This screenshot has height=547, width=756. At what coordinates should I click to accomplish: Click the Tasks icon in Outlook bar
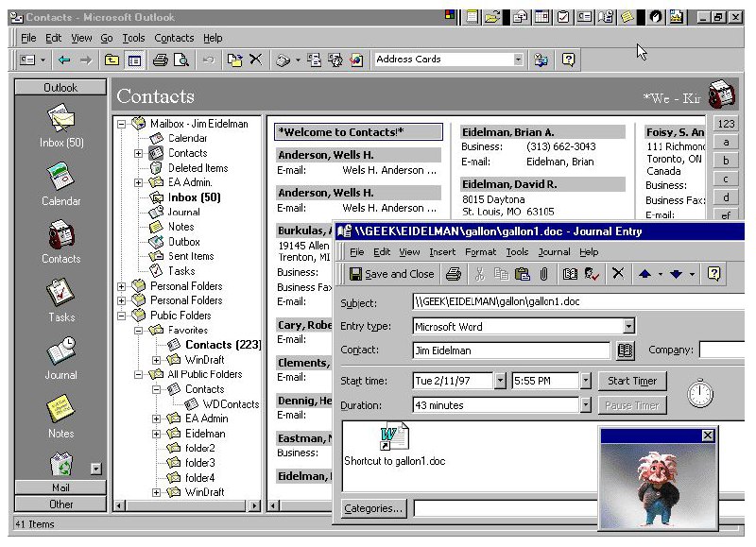tap(60, 292)
